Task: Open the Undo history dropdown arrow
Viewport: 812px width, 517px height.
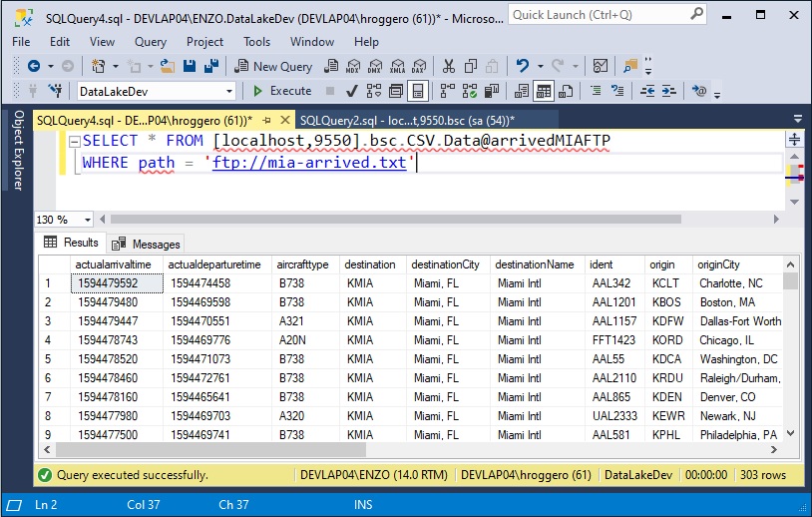Action: click(x=540, y=66)
